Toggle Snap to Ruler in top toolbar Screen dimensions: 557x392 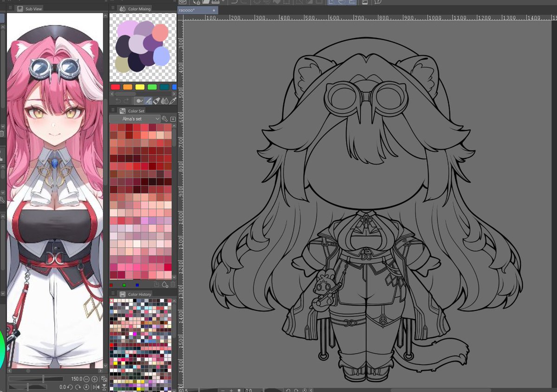click(x=332, y=2)
